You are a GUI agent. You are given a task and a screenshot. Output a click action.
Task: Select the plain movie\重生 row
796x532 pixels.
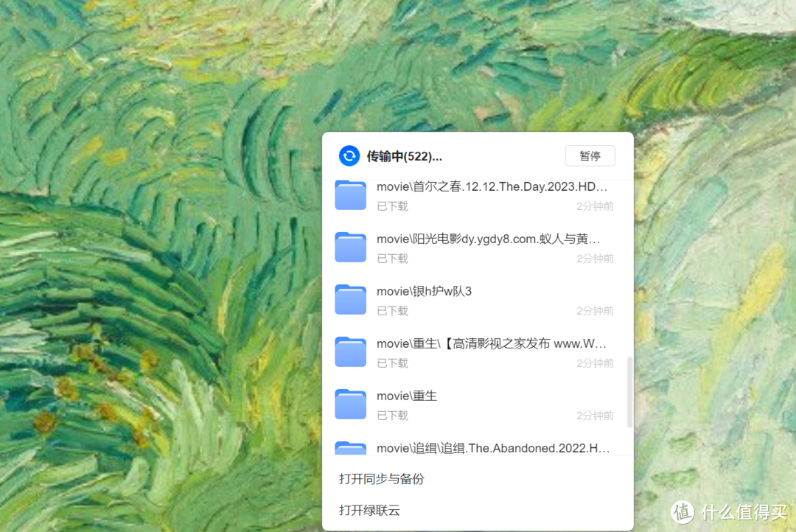pos(407,396)
